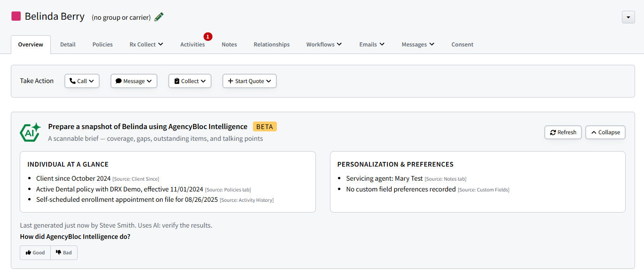Image resolution: width=644 pixels, height=275 pixels.
Task: Click the 'Source: Activity History' reference
Action: tap(247, 200)
